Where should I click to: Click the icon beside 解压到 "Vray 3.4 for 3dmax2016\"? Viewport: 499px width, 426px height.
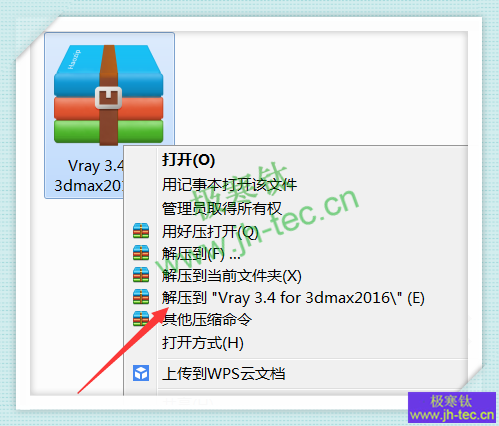point(141,297)
